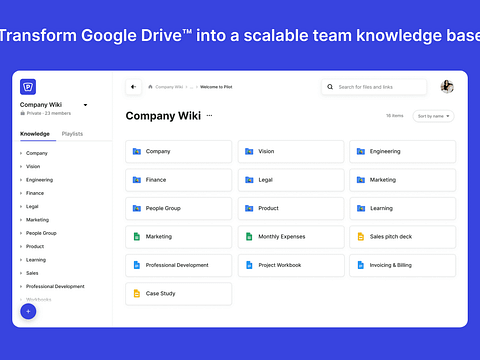This screenshot has height=360, width=480.
Task: Click the Company folder icon in grid
Action: coord(137,151)
